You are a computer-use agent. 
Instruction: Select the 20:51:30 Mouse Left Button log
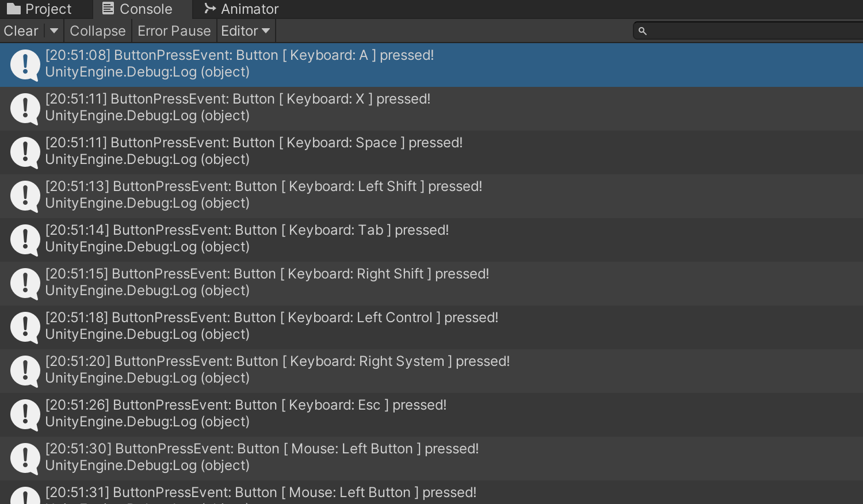click(262, 457)
